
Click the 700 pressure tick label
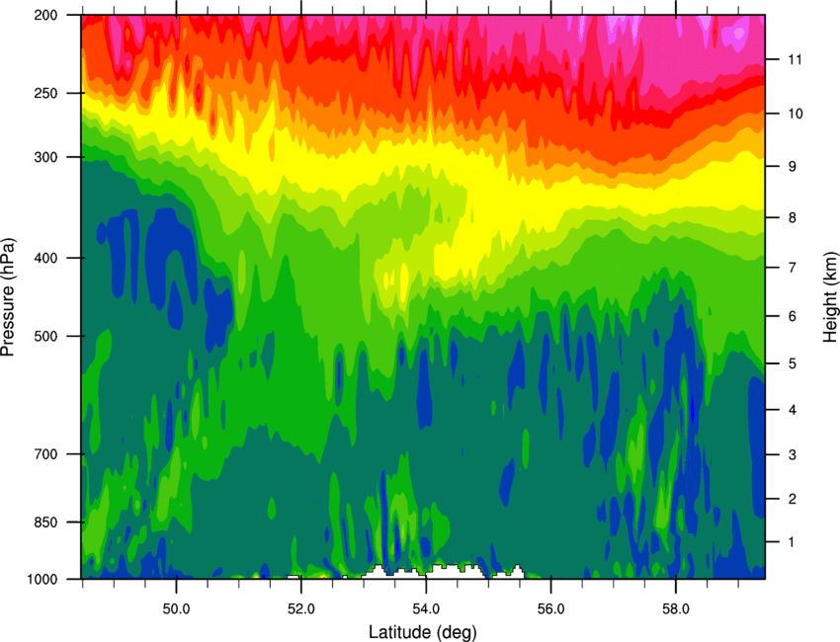45,454
